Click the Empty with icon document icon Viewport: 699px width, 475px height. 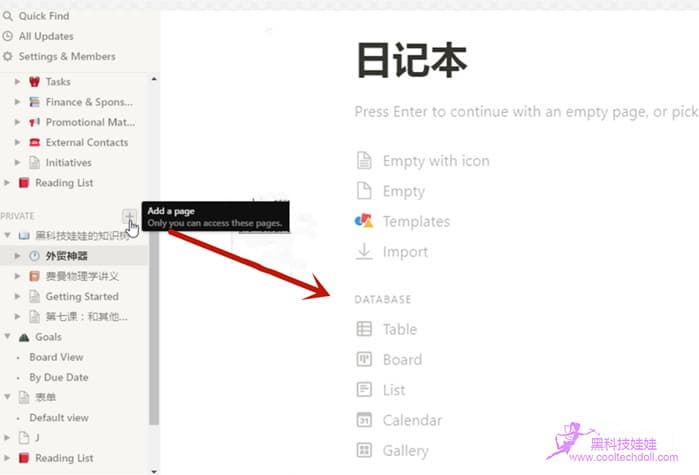point(364,160)
